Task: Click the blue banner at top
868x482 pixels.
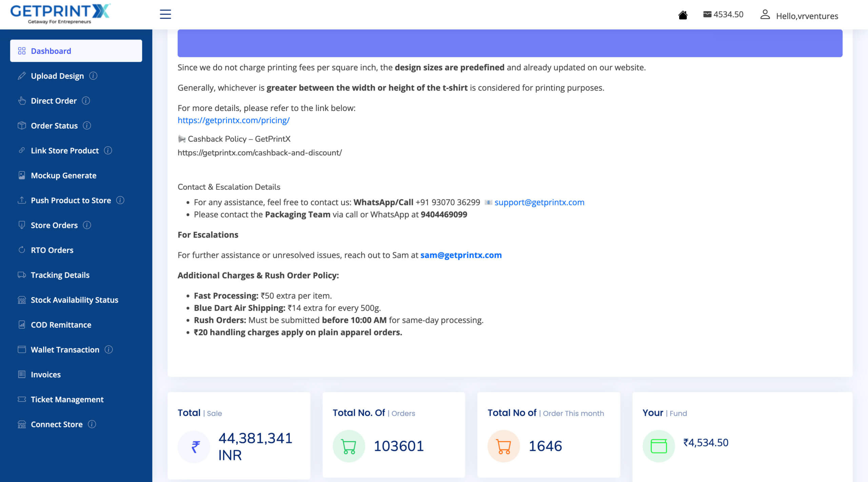Action: coord(510,43)
